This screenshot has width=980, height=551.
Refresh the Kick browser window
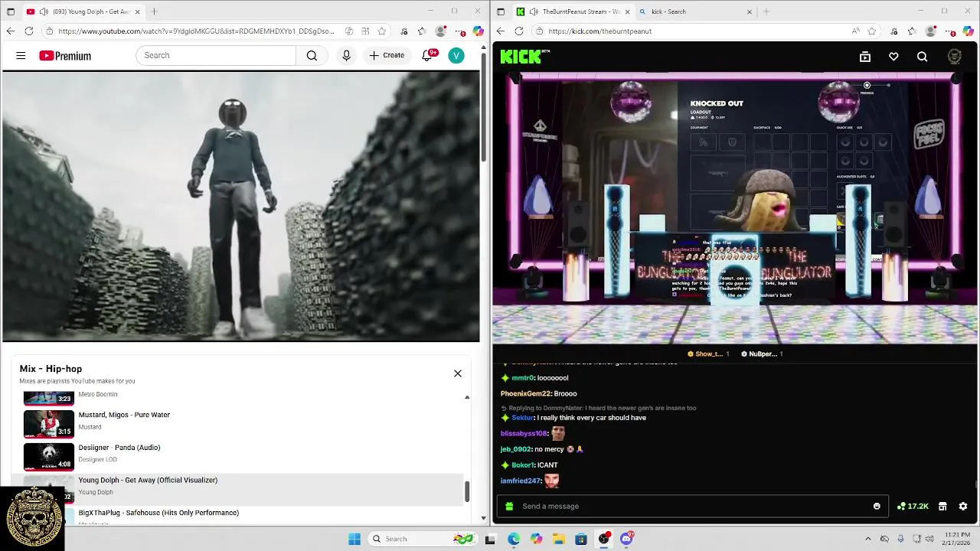pyautogui.click(x=519, y=31)
